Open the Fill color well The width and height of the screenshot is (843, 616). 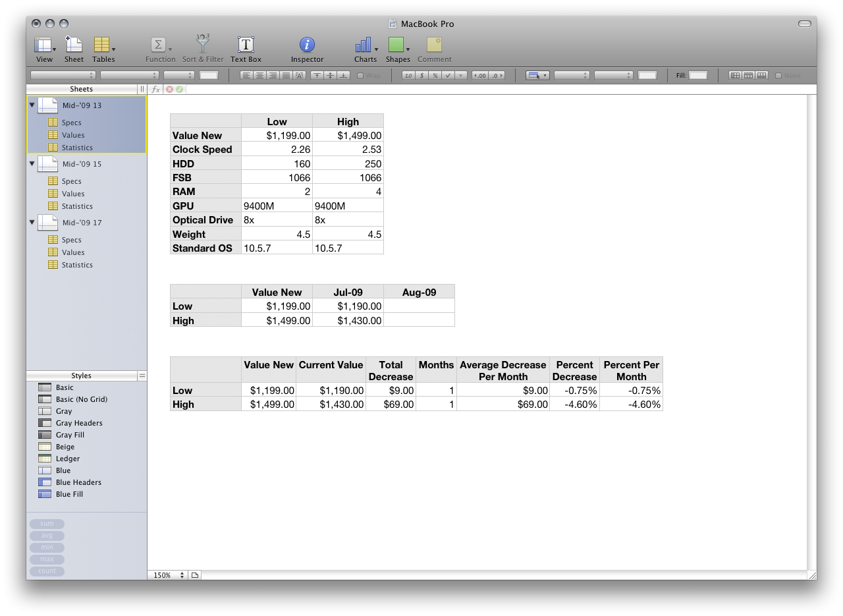point(698,76)
